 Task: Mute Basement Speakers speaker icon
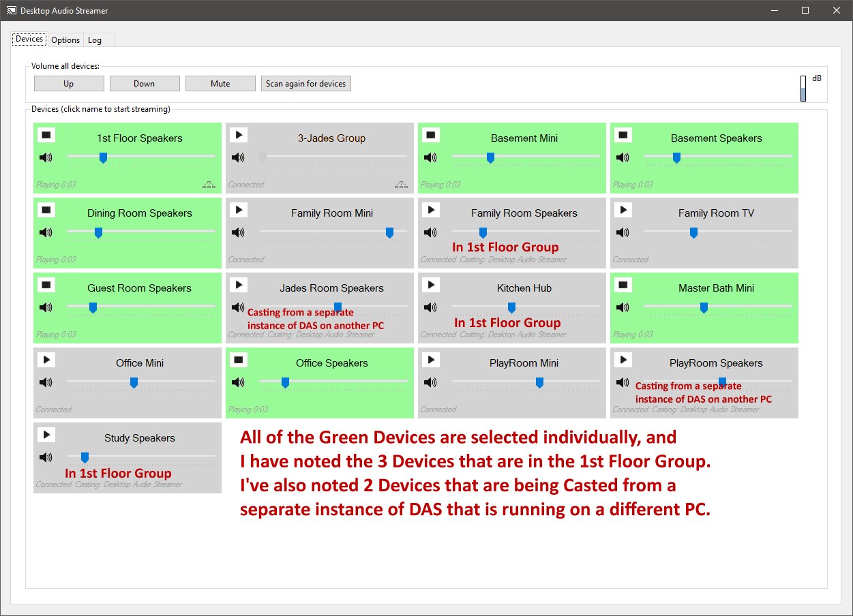click(x=623, y=157)
